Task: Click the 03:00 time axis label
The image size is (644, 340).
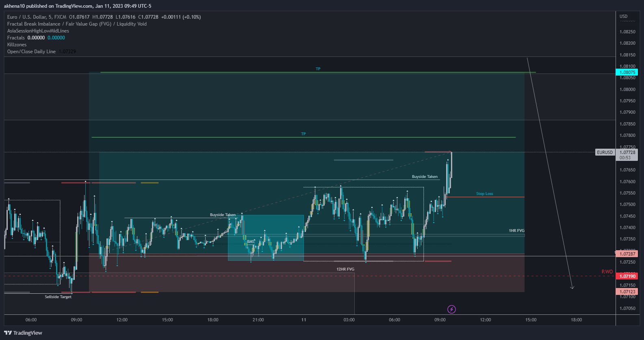Action: point(349,320)
